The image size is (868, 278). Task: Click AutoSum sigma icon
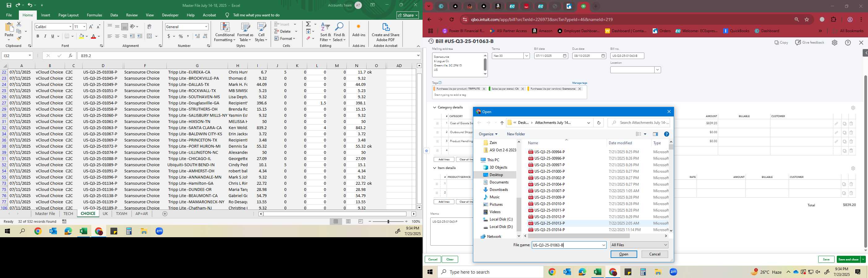coord(308,24)
